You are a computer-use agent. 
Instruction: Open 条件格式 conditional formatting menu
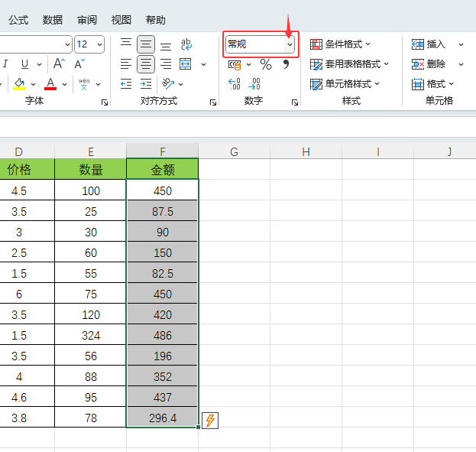(340, 44)
